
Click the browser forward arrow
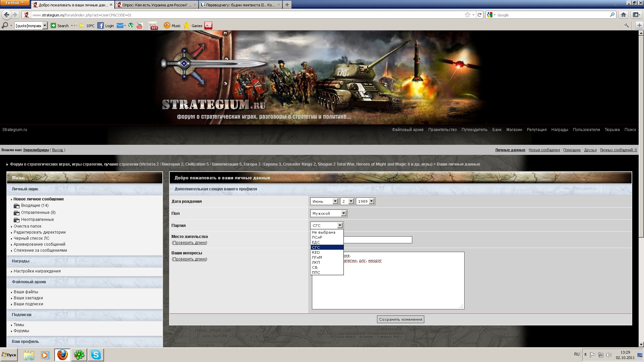point(15,15)
